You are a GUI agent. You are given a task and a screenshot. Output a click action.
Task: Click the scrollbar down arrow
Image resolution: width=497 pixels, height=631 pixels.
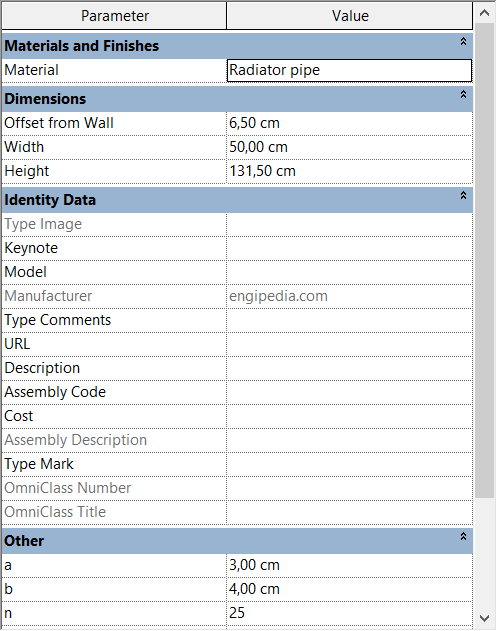tap(485, 618)
